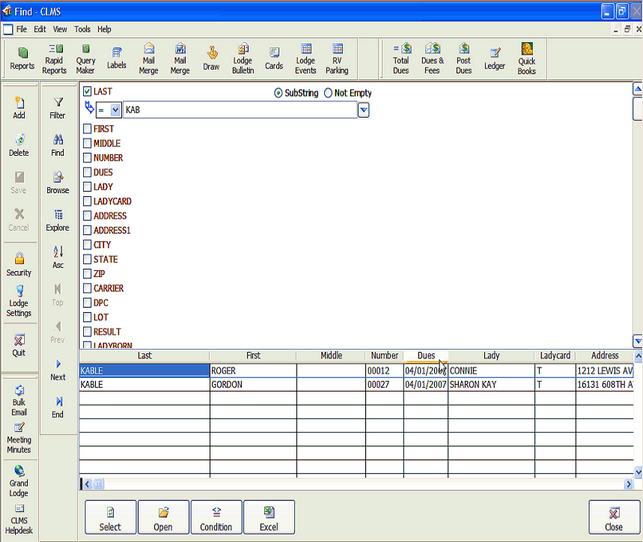Click the Excel export button
The image size is (643, 542).
coord(269,516)
